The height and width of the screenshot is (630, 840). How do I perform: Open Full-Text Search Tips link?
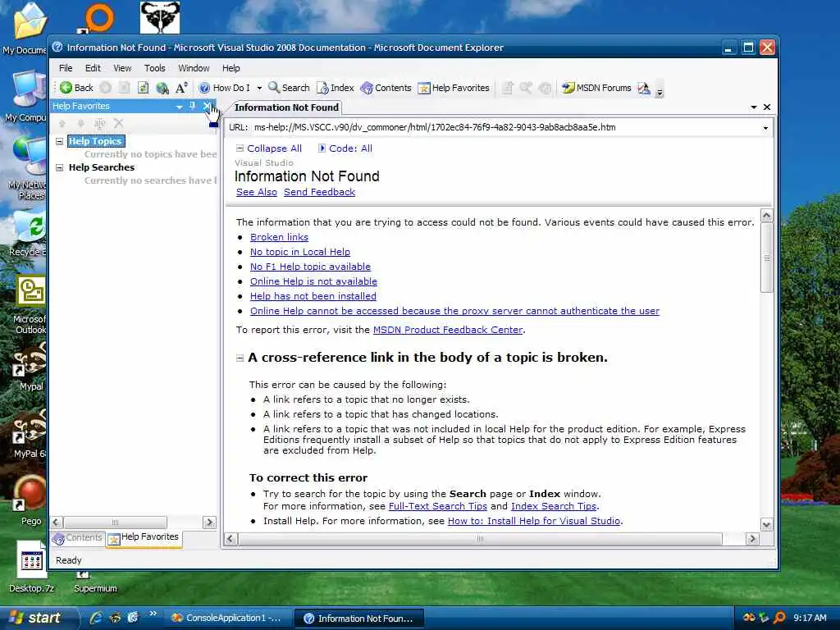click(438, 506)
